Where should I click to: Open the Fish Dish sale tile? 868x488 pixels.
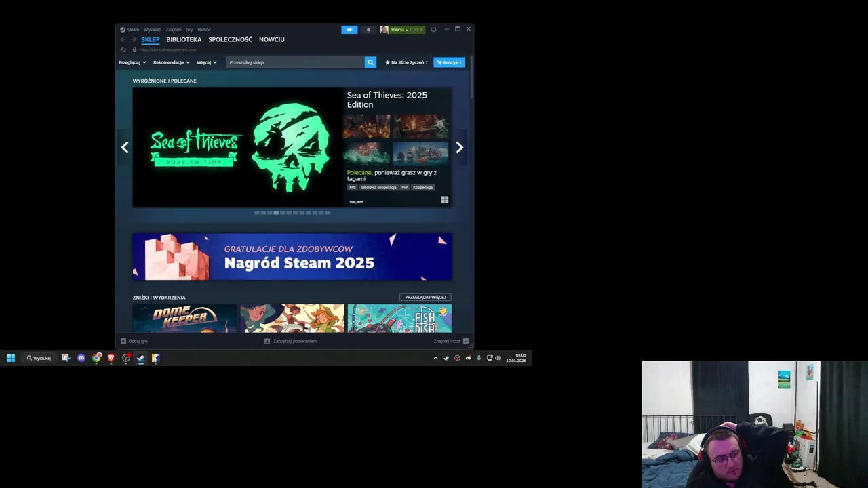coord(399,319)
